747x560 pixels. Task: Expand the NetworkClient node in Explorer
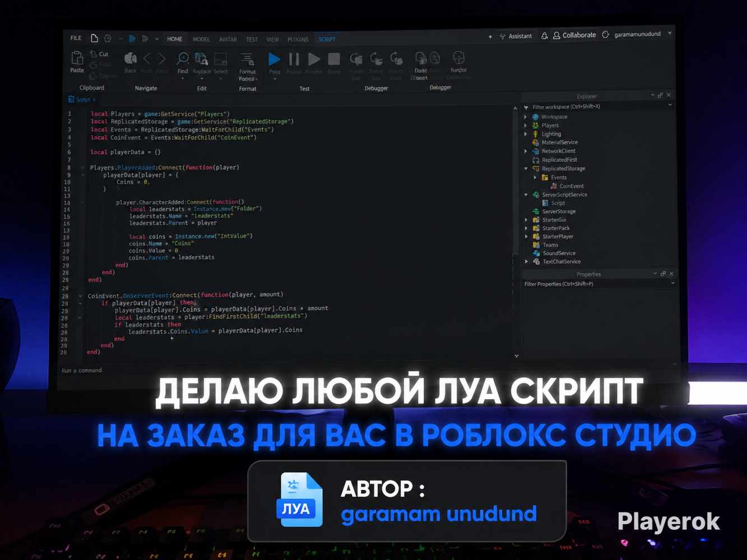tap(526, 151)
